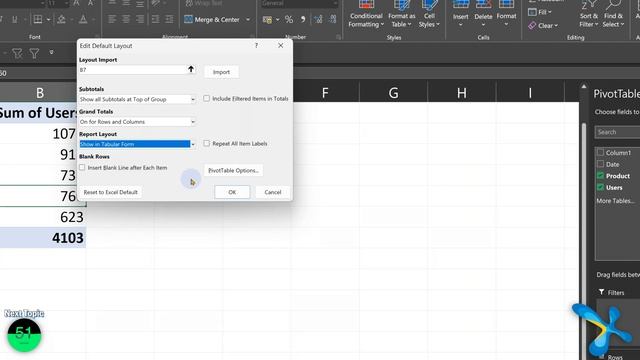Click the PivotTable fields Search box
This screenshot has width=640, height=360.
pyautogui.click(x=618, y=132)
